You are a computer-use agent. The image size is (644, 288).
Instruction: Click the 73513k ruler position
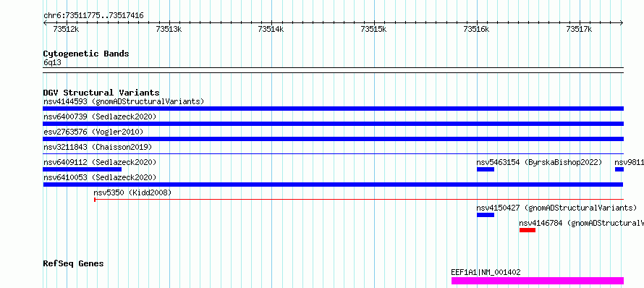(169, 29)
